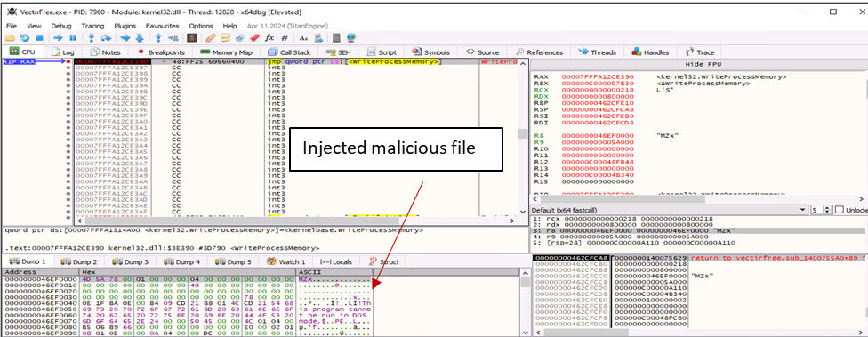Image resolution: width=868 pixels, height=337 pixels.
Task: Open the Variables hash icon
Action: click(285, 38)
